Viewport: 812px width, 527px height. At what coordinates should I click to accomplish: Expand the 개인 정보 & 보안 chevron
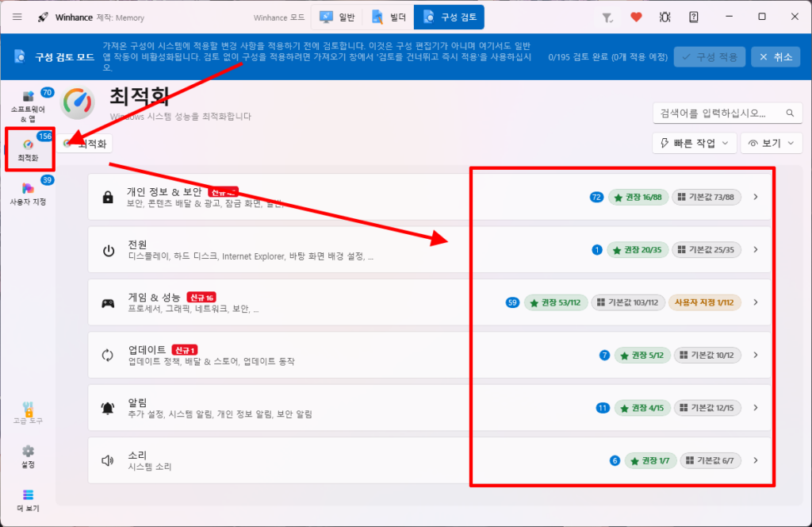(756, 197)
